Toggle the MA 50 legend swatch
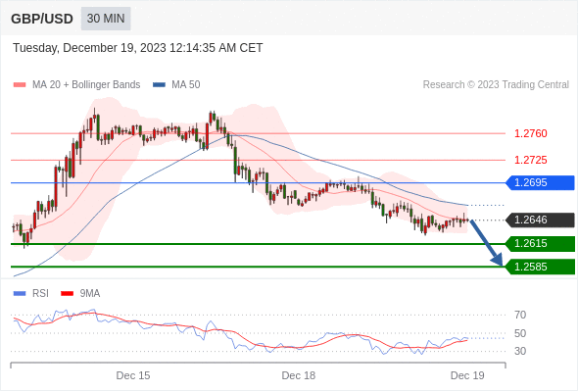Screen dimensions: 578x392 tap(159, 85)
